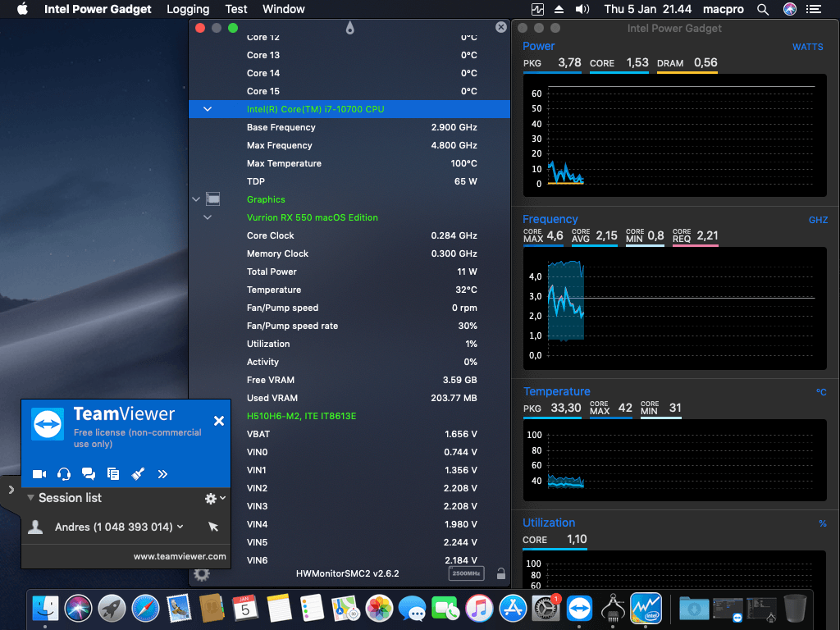Open TeamViewer chat bubbles icon
This screenshot has width=840, height=630.
coord(89,474)
